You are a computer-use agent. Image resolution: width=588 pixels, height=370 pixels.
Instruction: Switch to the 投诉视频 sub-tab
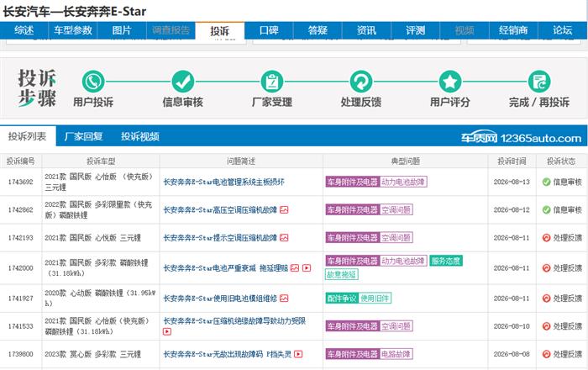(140, 136)
